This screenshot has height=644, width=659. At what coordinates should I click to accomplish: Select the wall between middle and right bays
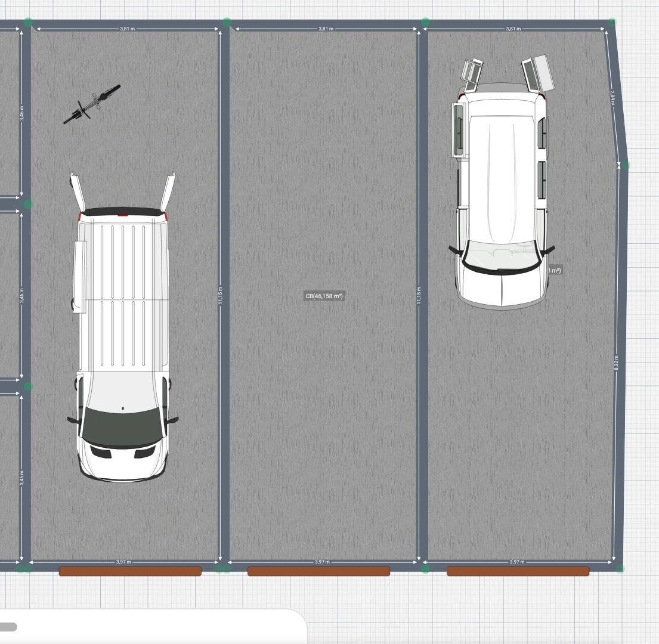423,417
